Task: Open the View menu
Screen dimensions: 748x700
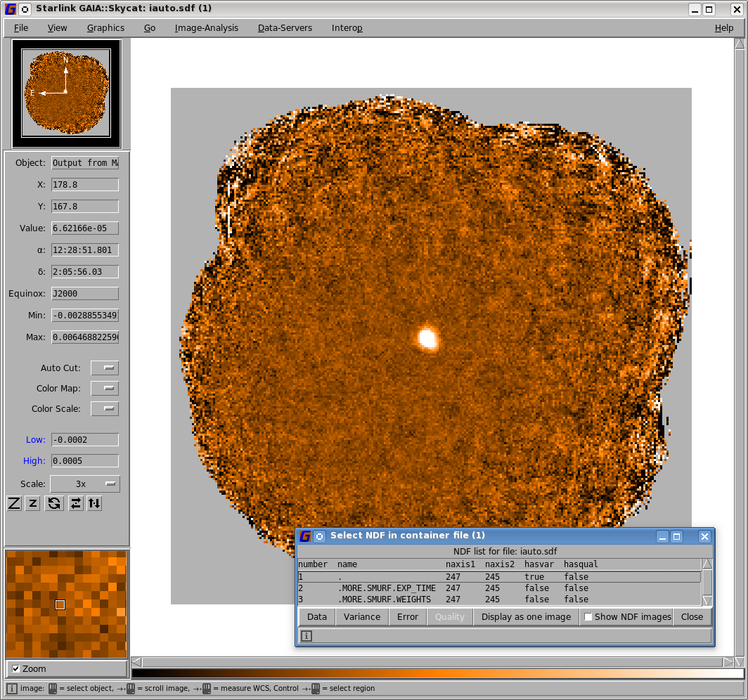Action: click(x=57, y=28)
